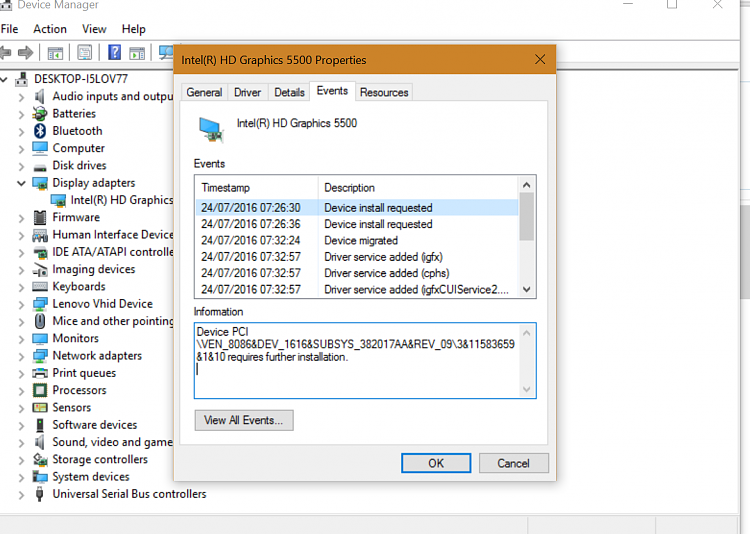Viewport: 750px width, 534px height.
Task: Click the Properties toolbar icon
Action: [85, 52]
